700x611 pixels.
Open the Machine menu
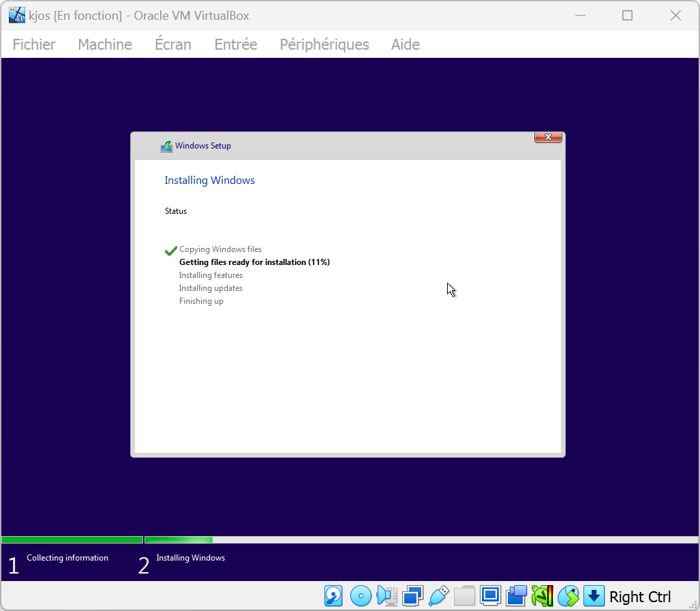(x=105, y=44)
